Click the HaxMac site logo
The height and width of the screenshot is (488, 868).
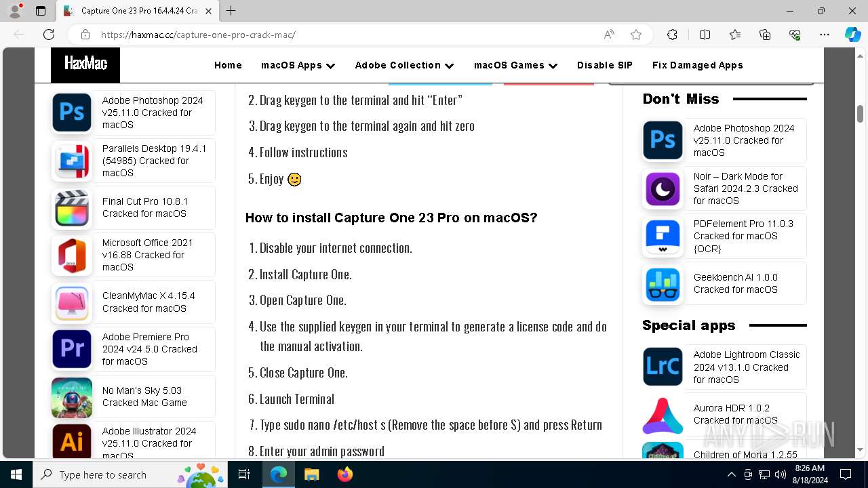pyautogui.click(x=85, y=64)
